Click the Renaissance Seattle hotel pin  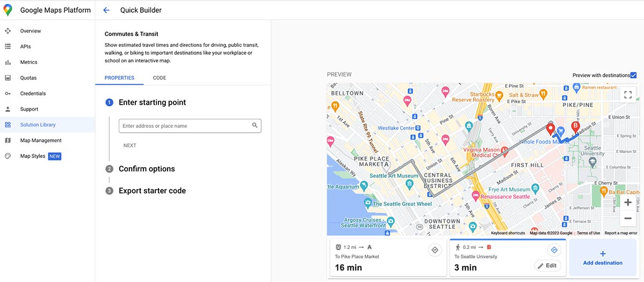point(475,196)
